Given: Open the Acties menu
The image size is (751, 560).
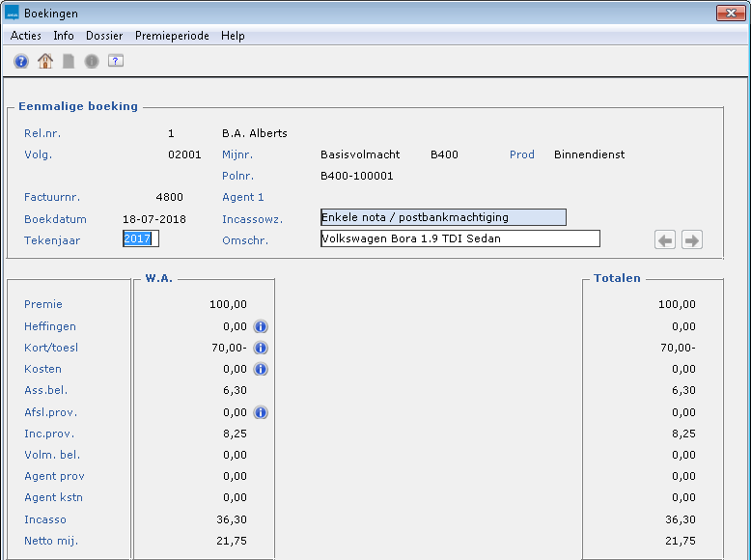Looking at the screenshot, I should point(26,36).
